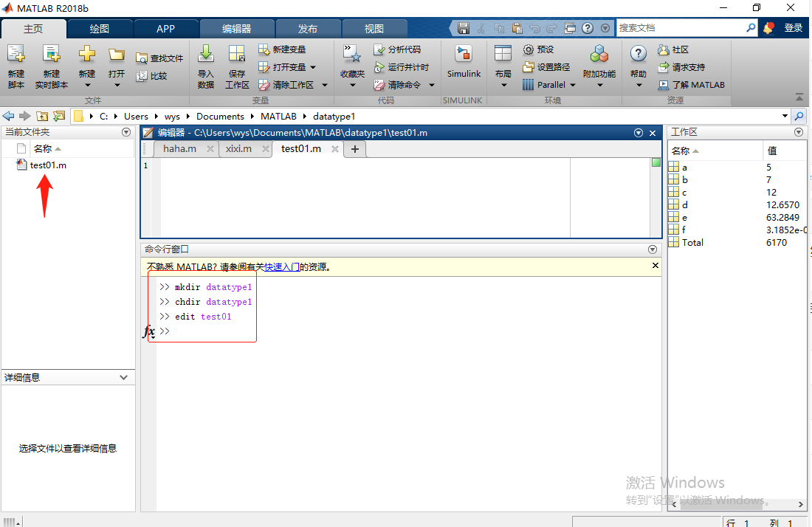Click the Getting Started (快速入门) link
This screenshot has width=812, height=527.
pos(282,267)
